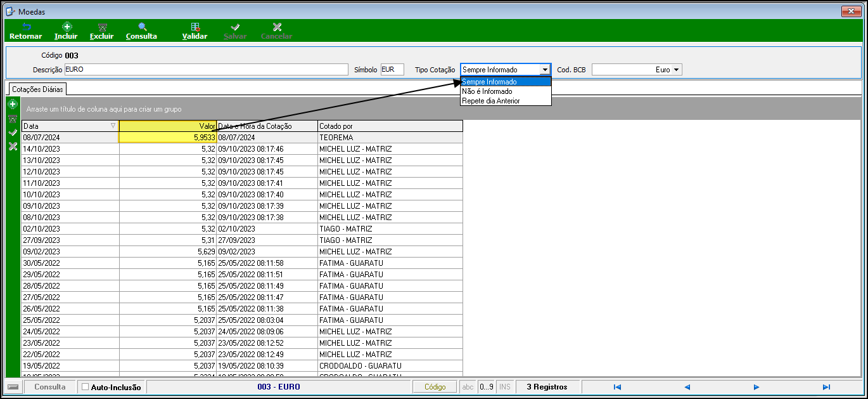Select the row dated 02/10/2023

(242, 229)
